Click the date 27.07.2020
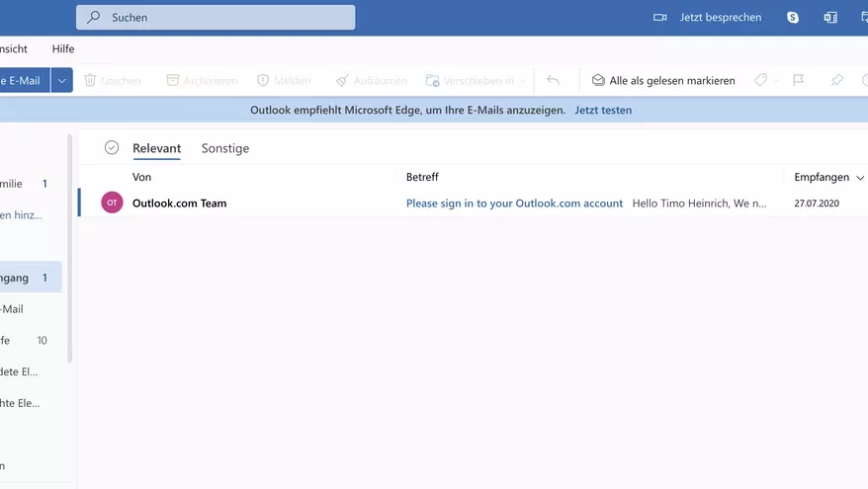The image size is (868, 489). (x=817, y=204)
